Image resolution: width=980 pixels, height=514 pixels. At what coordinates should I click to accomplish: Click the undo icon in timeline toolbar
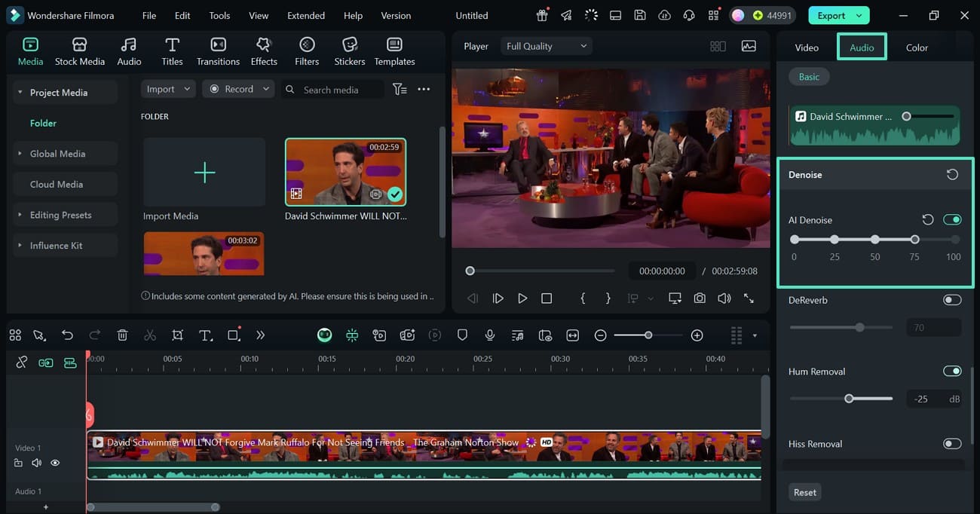[x=67, y=335]
